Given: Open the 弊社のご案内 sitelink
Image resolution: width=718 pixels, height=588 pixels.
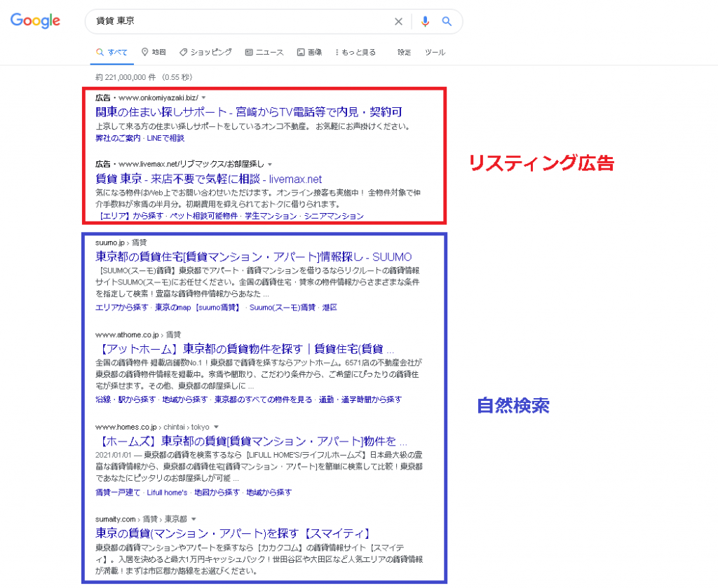Looking at the screenshot, I should [x=118, y=138].
